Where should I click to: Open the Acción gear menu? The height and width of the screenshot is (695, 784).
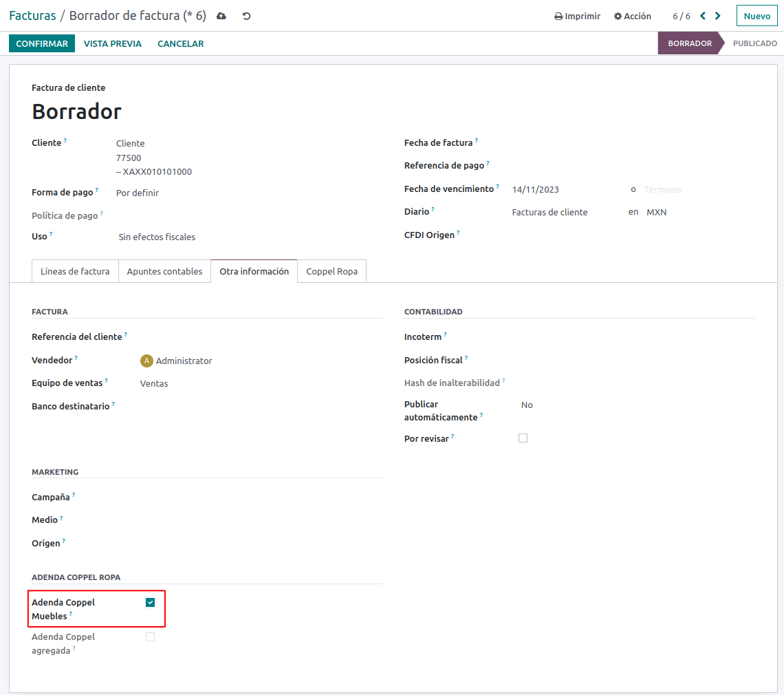click(x=632, y=17)
